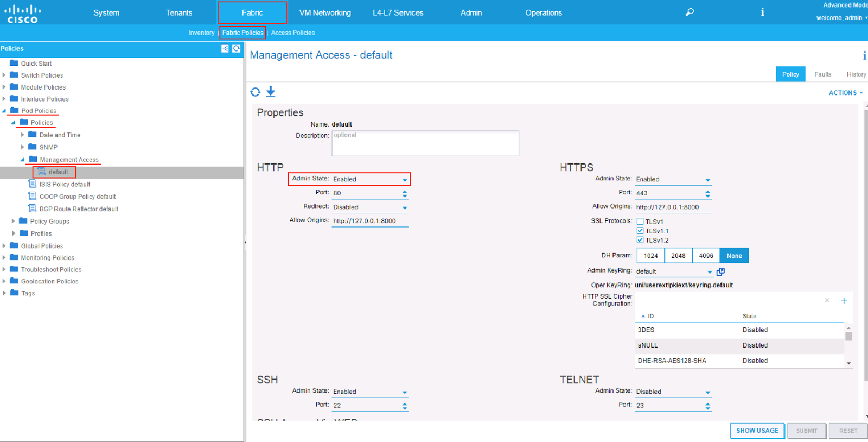Viewport: 868px width, 442px height.
Task: Click the SHOW USAGE button
Action: pyautogui.click(x=757, y=431)
